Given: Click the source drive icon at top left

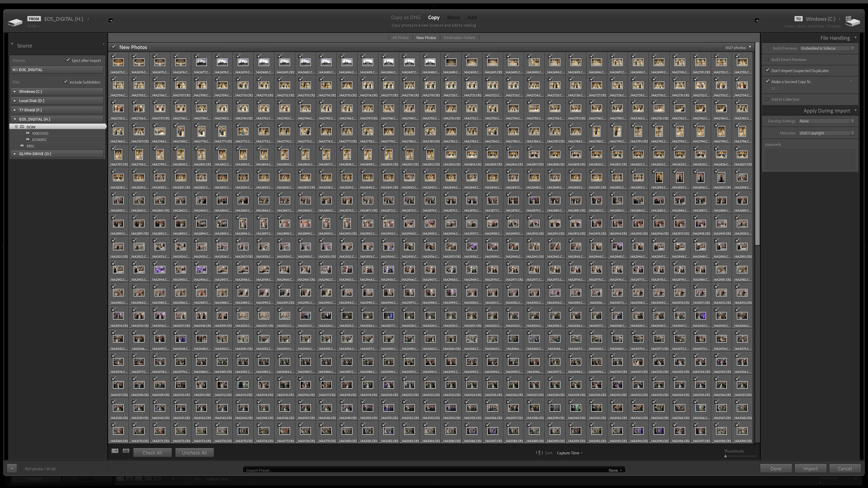Looking at the screenshot, I should pos(15,22).
